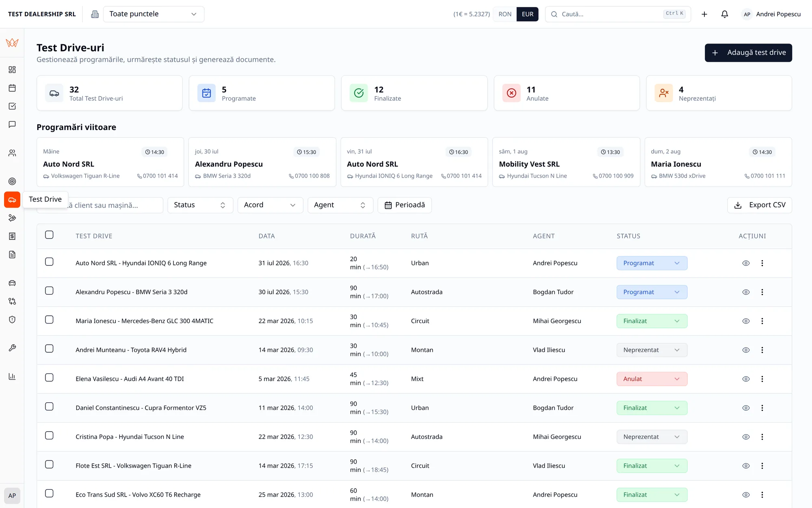Screen dimensions: 812x508
Task: Open the target leads icon in sidebar
Action: (x=12, y=181)
